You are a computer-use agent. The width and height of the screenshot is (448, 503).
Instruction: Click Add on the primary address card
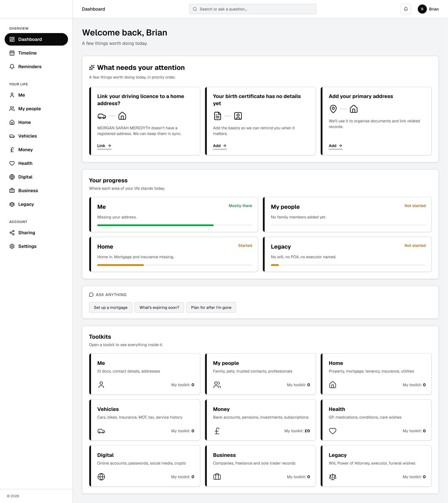click(x=336, y=146)
